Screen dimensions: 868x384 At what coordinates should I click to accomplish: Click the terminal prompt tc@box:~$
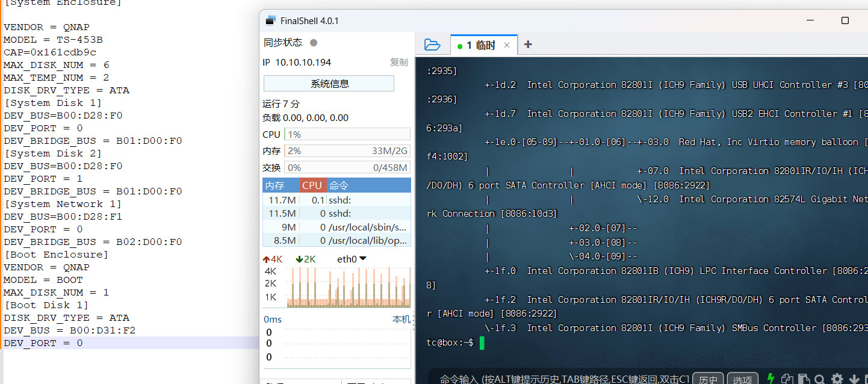coord(450,342)
